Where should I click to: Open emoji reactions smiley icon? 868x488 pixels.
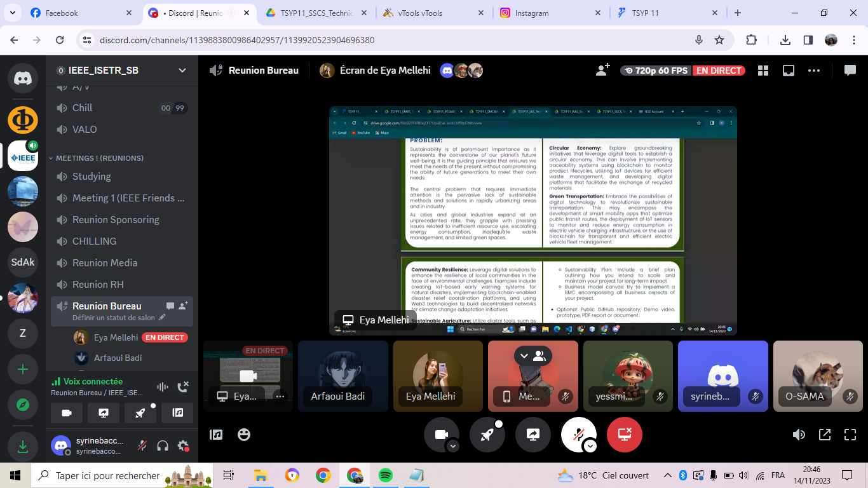[x=244, y=435]
